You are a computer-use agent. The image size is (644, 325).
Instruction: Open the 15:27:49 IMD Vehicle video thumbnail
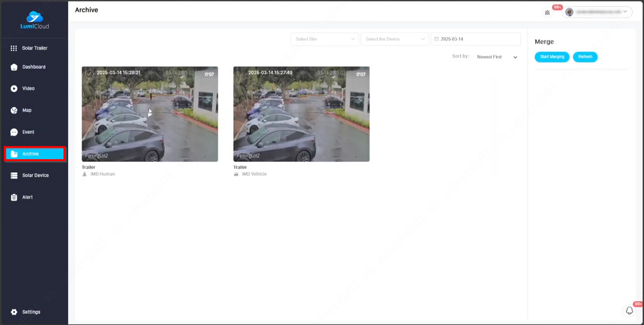coord(301,114)
